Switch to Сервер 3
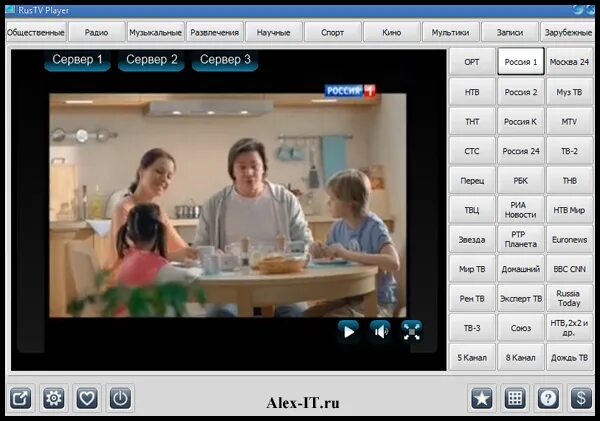This screenshot has height=421, width=600. pos(225,60)
